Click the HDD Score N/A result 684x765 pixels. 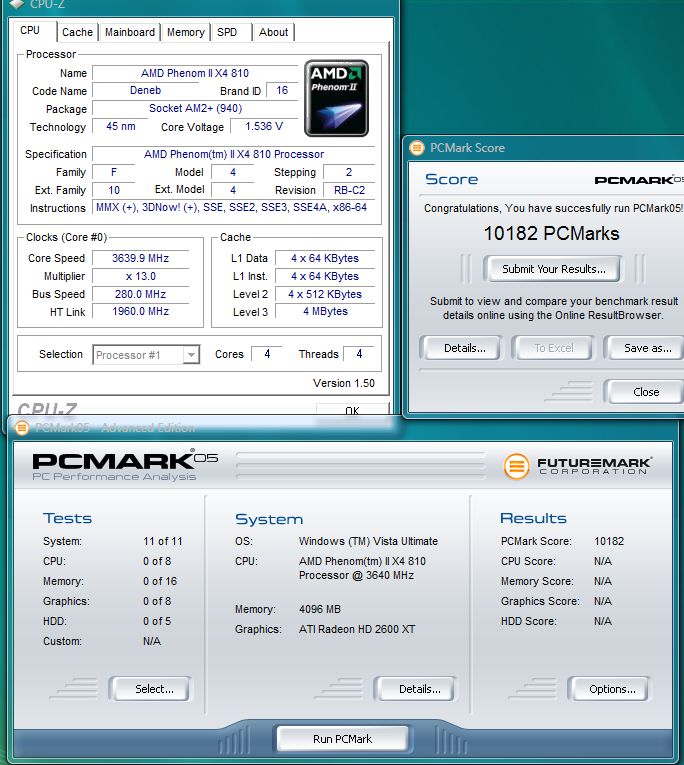point(603,621)
